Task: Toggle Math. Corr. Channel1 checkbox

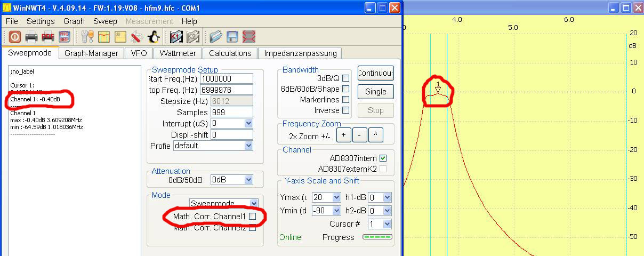Action: click(253, 217)
